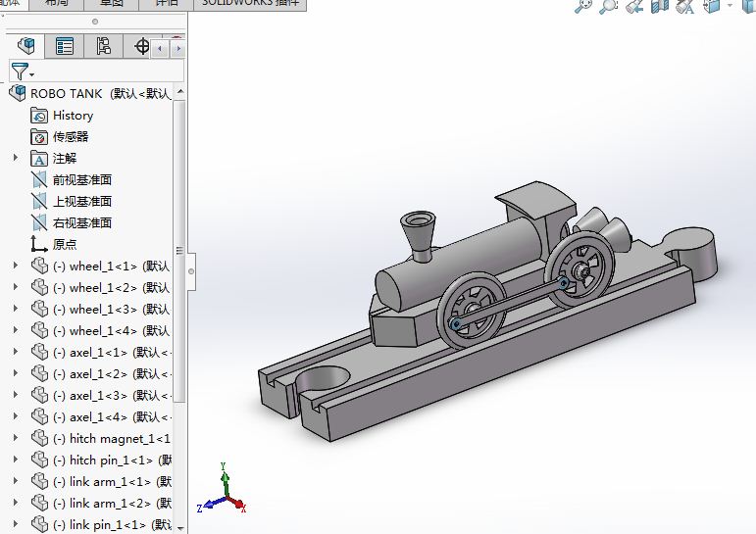Open the FeatureManager design tree tab
The width and height of the screenshot is (756, 534).
point(25,46)
